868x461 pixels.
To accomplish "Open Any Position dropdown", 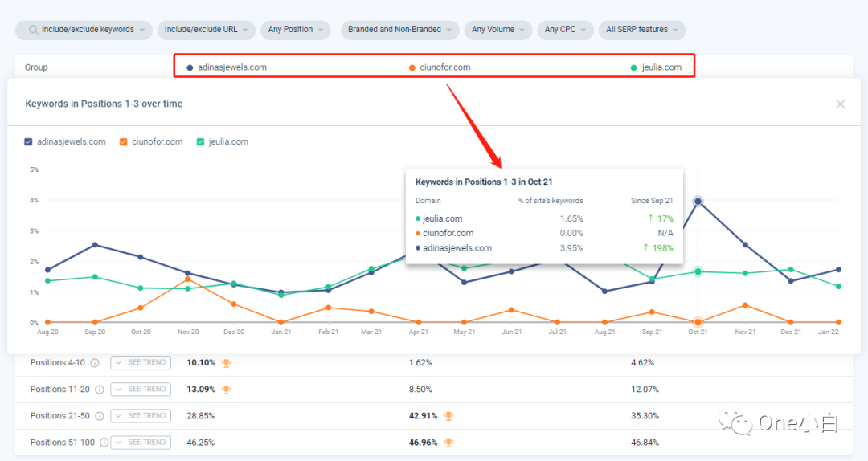I will pyautogui.click(x=296, y=30).
